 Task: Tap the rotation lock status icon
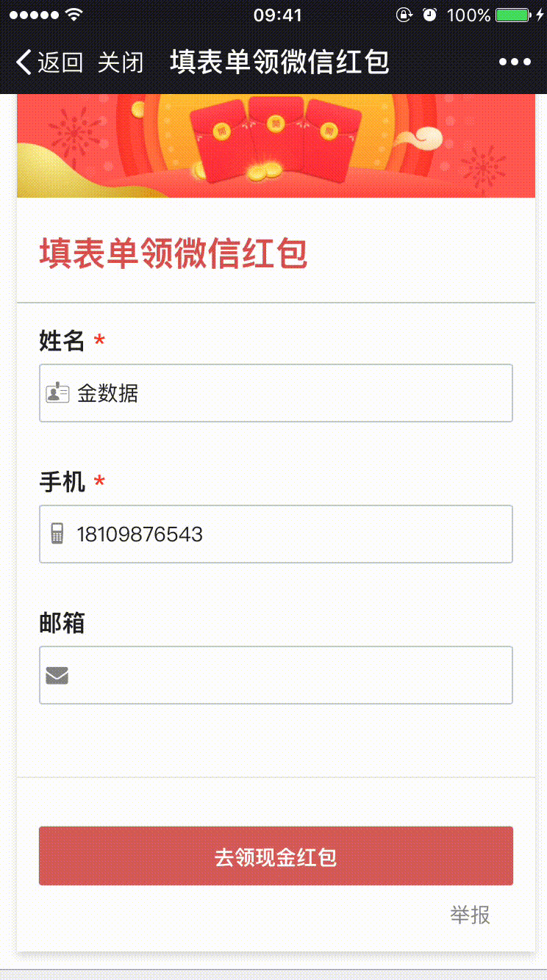tap(404, 15)
